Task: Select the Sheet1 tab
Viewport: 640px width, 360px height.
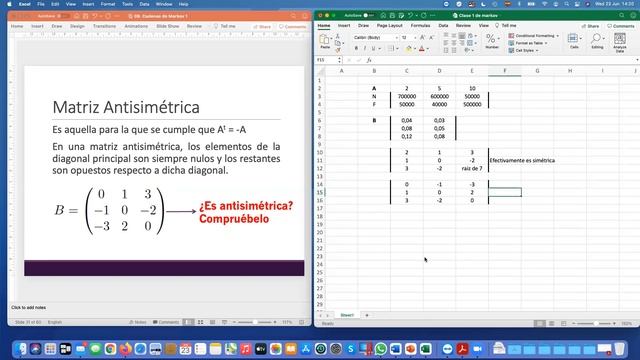Action: coord(347,315)
